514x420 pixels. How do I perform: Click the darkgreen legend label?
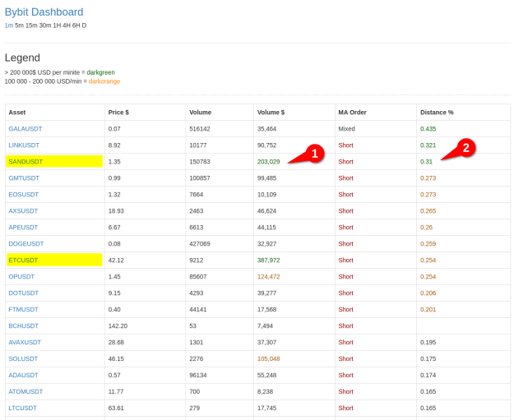coord(100,72)
